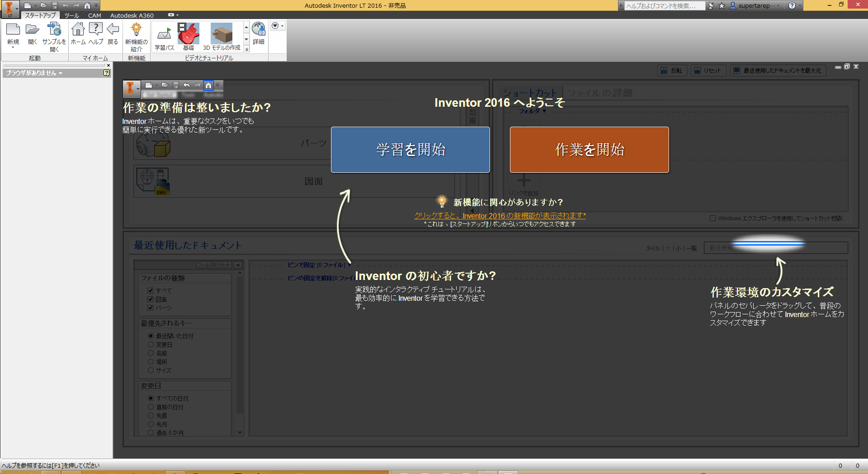Click the 図面 drawing template icon
Viewport: 868px width, 474px height.
(x=153, y=181)
